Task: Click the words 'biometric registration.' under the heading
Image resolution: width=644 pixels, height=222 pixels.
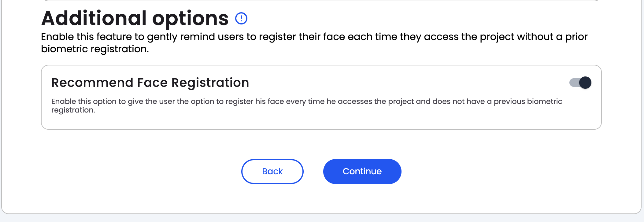Action: click(x=95, y=49)
